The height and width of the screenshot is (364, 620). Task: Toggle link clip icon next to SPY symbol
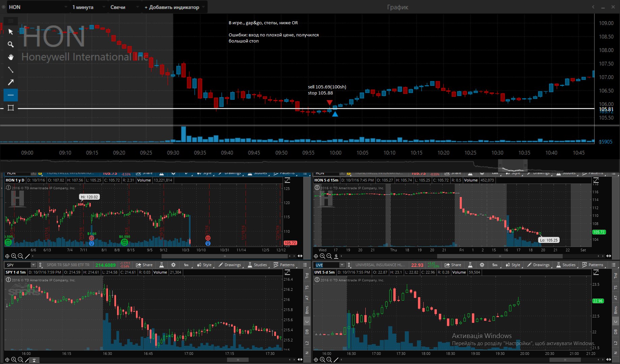coord(40,265)
